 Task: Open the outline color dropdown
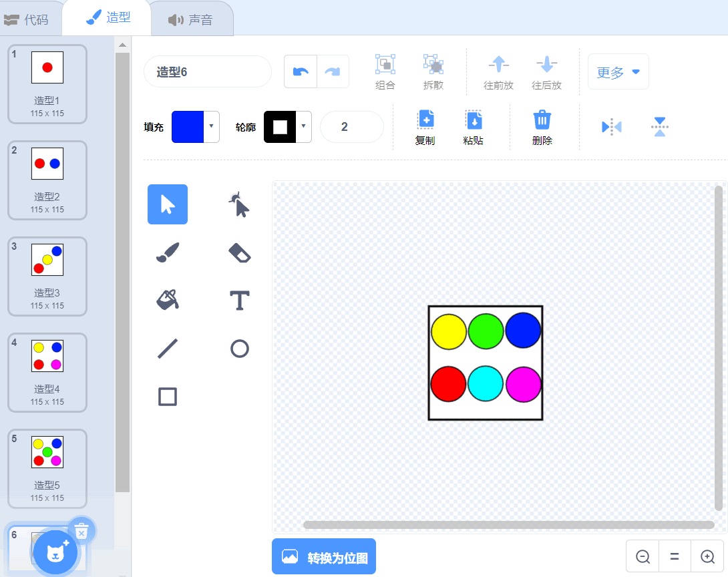(x=304, y=126)
